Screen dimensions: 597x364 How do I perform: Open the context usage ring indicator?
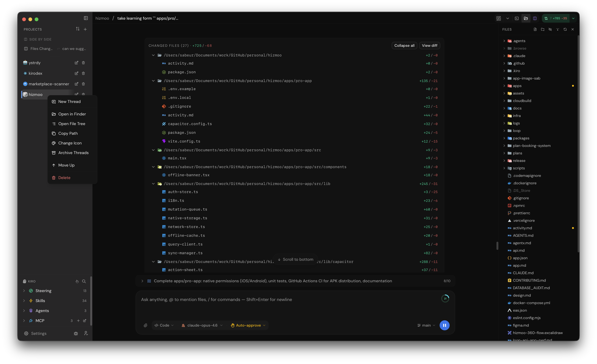[445, 298]
